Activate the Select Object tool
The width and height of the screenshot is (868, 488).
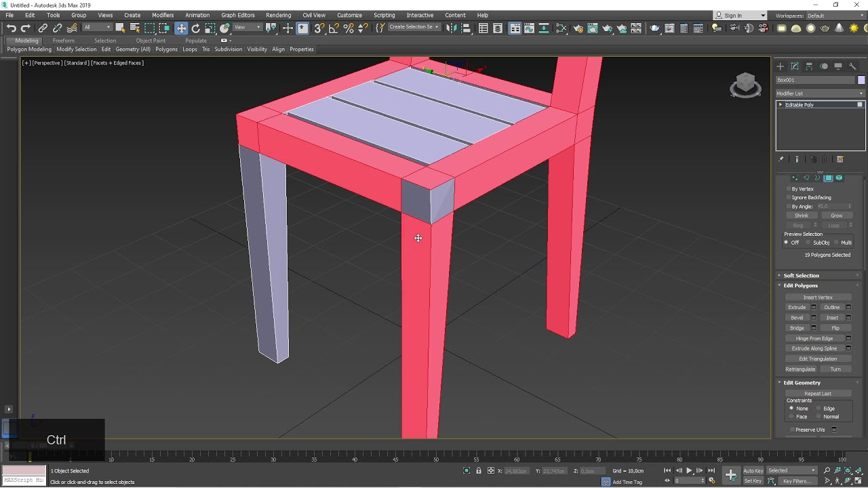pos(120,28)
